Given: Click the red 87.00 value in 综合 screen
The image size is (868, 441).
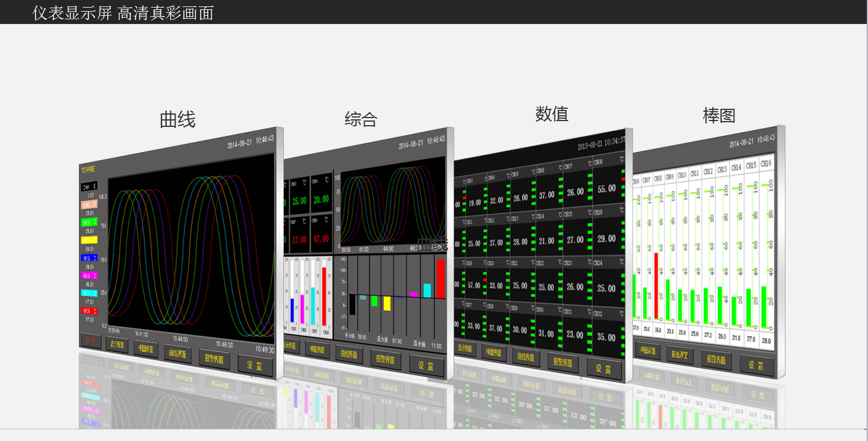Looking at the screenshot, I should tap(321, 239).
